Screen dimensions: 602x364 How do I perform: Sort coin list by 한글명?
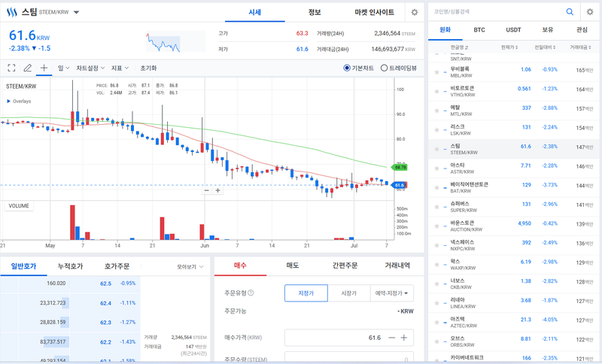(x=459, y=47)
